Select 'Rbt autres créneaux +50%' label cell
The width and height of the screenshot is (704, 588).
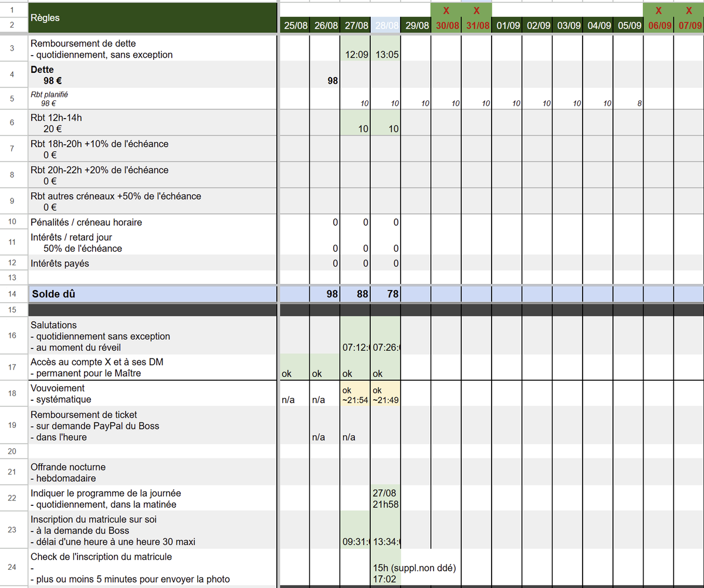click(153, 201)
